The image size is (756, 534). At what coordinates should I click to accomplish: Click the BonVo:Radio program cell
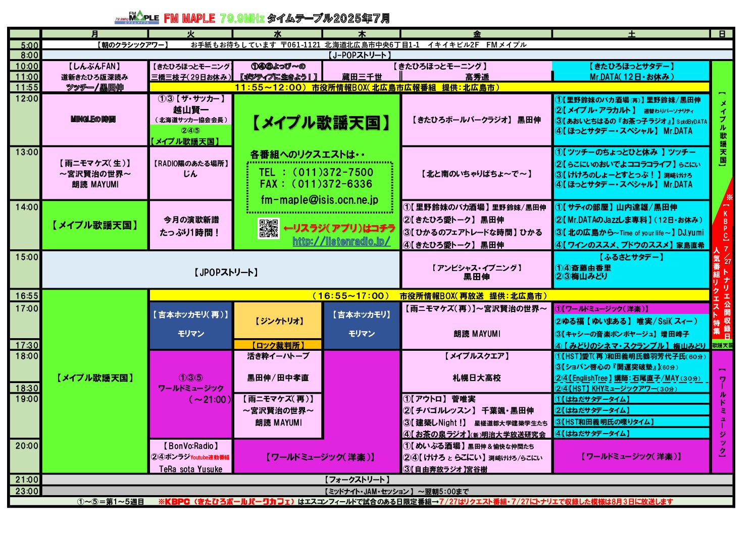pos(190,457)
